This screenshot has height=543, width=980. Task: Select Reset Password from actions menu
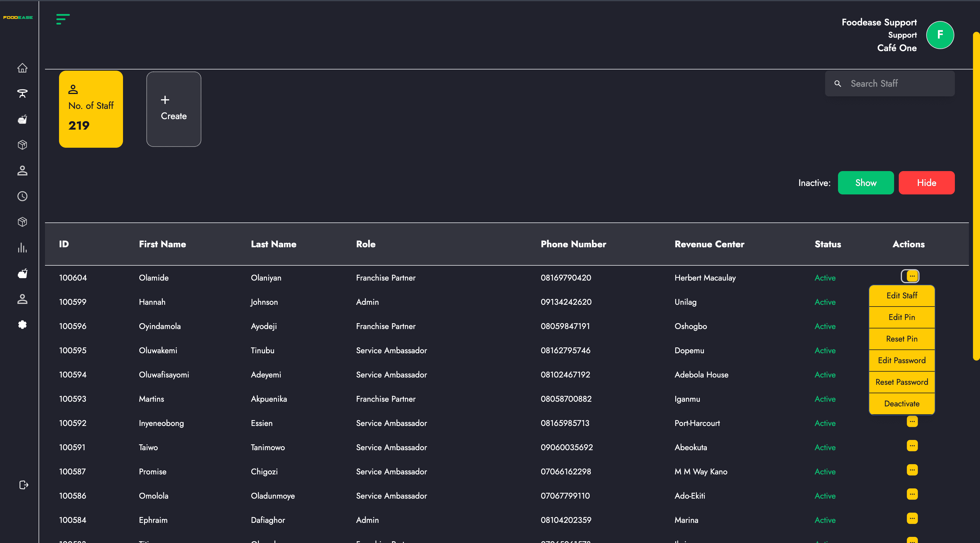click(x=902, y=382)
